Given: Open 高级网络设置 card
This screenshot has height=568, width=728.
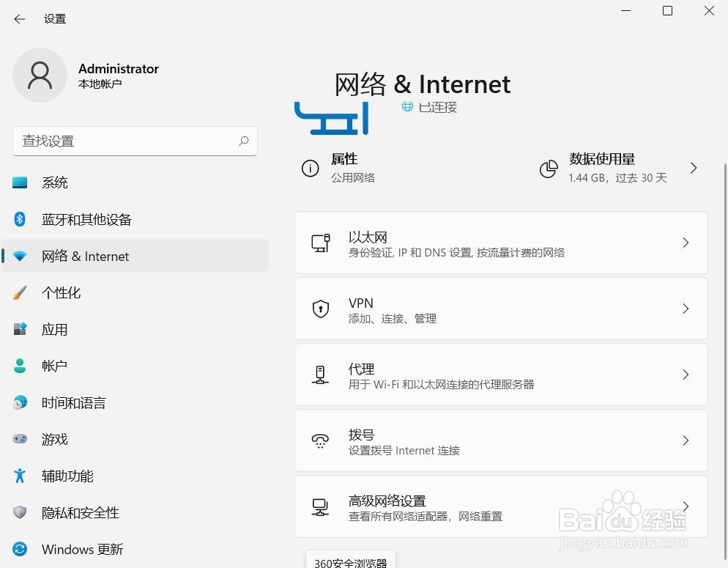Looking at the screenshot, I should coord(501,506).
